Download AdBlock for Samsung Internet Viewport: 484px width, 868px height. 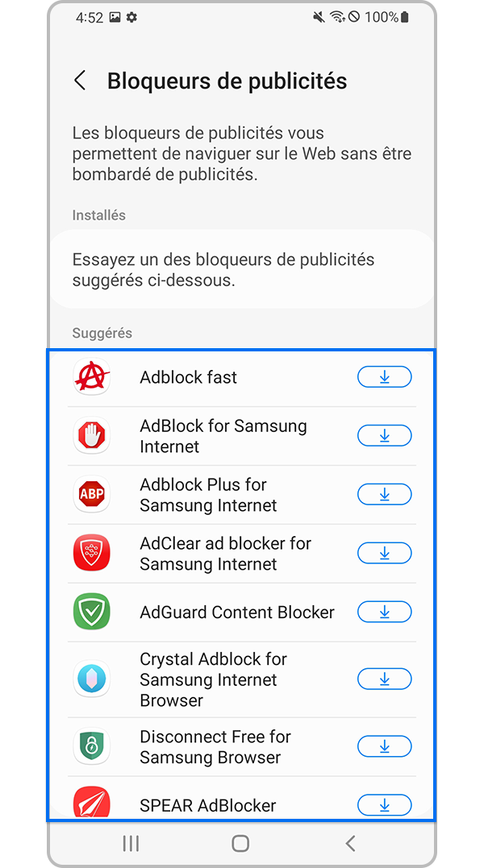[385, 435]
